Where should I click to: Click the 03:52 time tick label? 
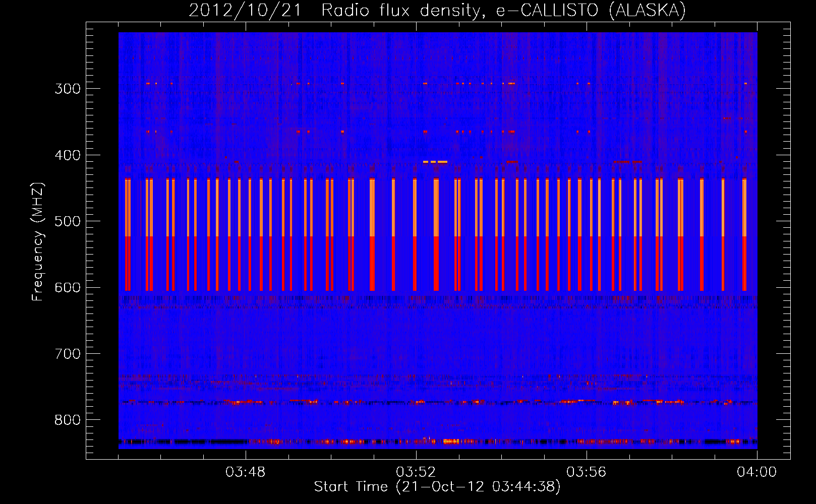tap(416, 472)
